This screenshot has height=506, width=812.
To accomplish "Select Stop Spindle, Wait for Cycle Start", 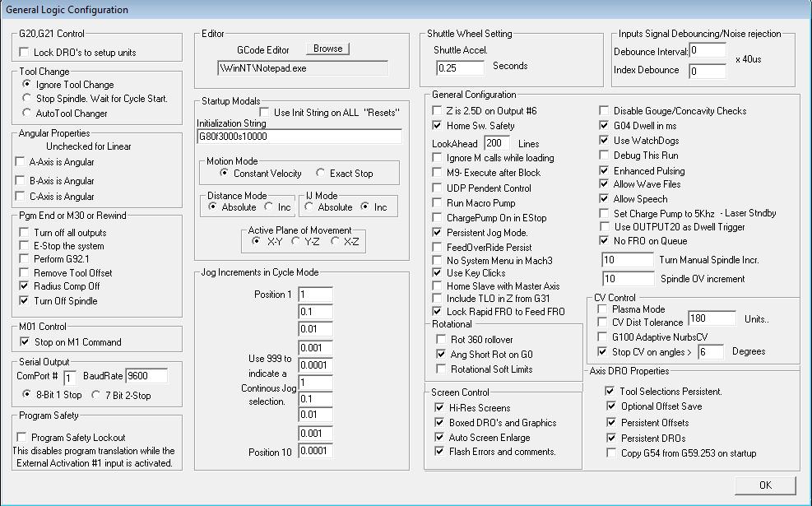I will point(26,98).
